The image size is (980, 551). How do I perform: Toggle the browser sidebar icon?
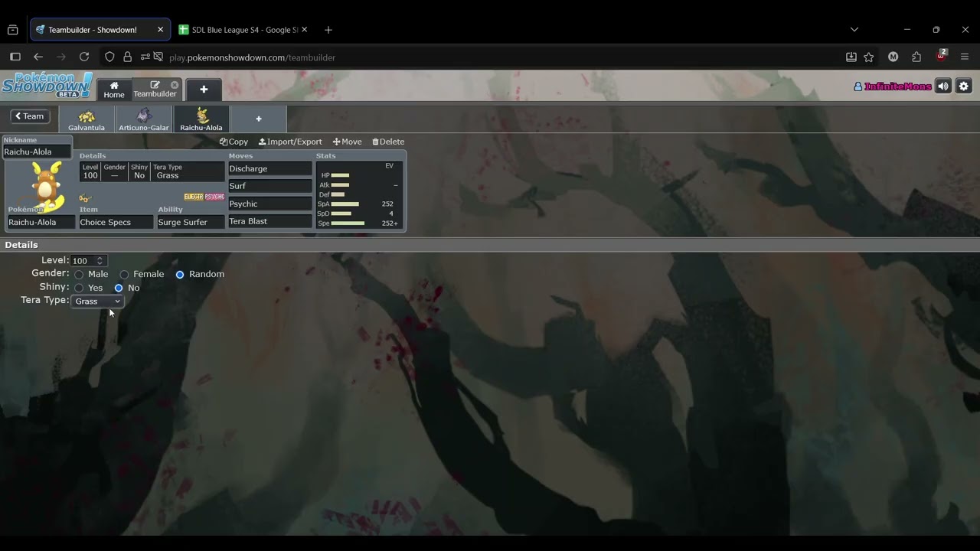[x=15, y=57]
